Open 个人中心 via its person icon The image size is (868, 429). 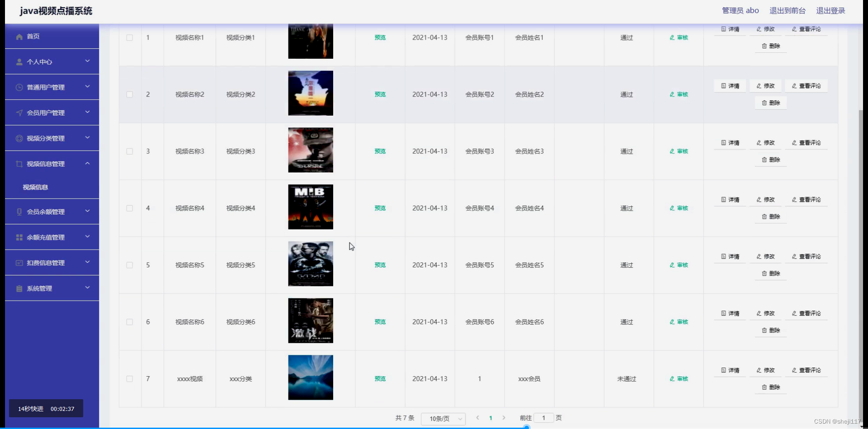[x=19, y=62]
